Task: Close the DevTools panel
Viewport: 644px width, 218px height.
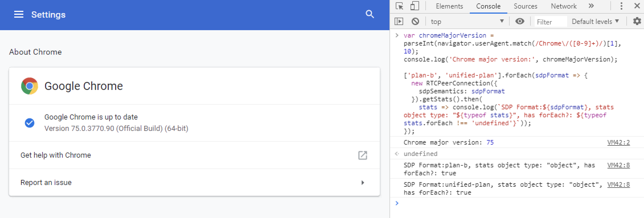Action: 637,6
